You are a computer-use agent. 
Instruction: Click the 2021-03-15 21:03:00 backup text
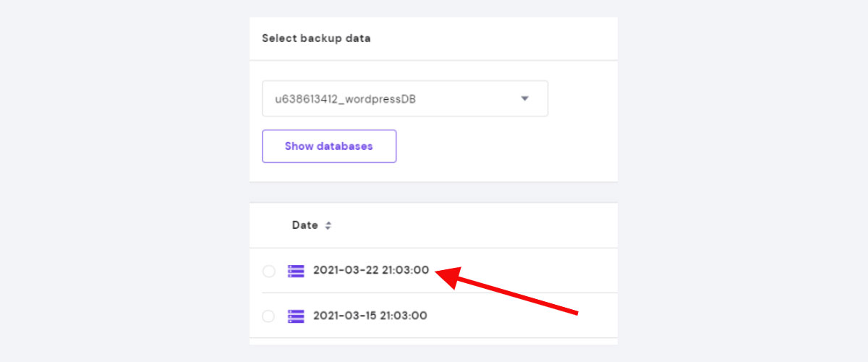pyautogui.click(x=370, y=316)
